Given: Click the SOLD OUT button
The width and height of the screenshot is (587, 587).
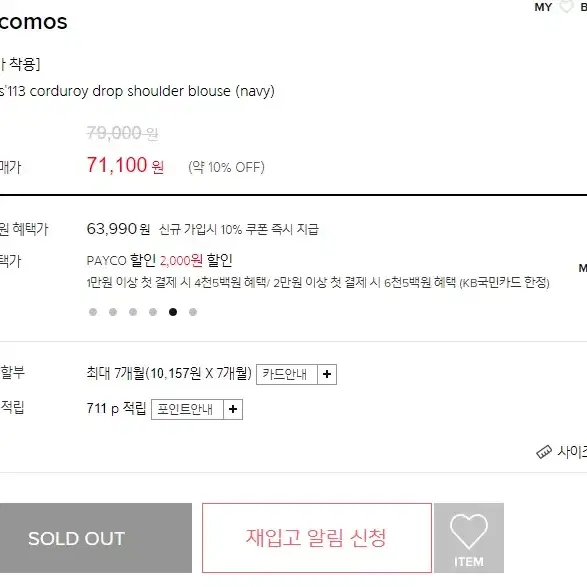Looking at the screenshot, I should 96,538.
